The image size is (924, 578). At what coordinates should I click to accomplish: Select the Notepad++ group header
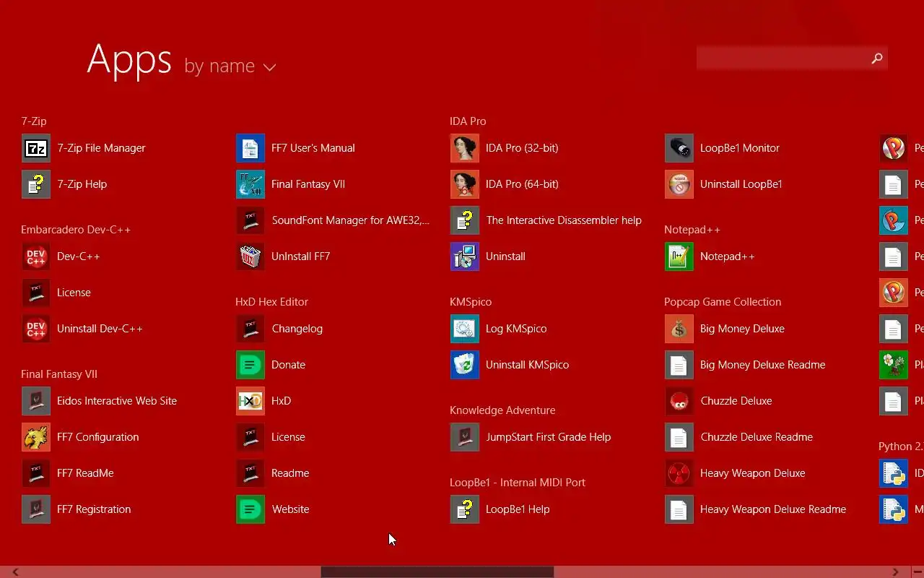(x=692, y=230)
